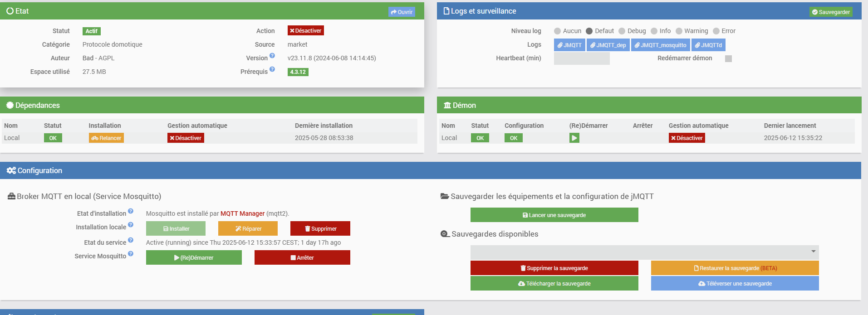Click help icon beside Installation locale

131,225
